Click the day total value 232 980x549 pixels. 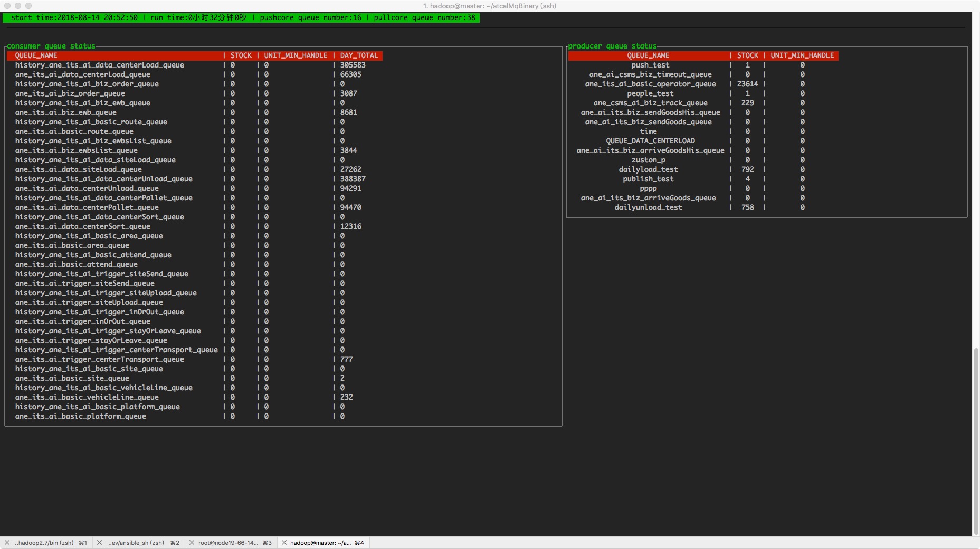pos(346,397)
